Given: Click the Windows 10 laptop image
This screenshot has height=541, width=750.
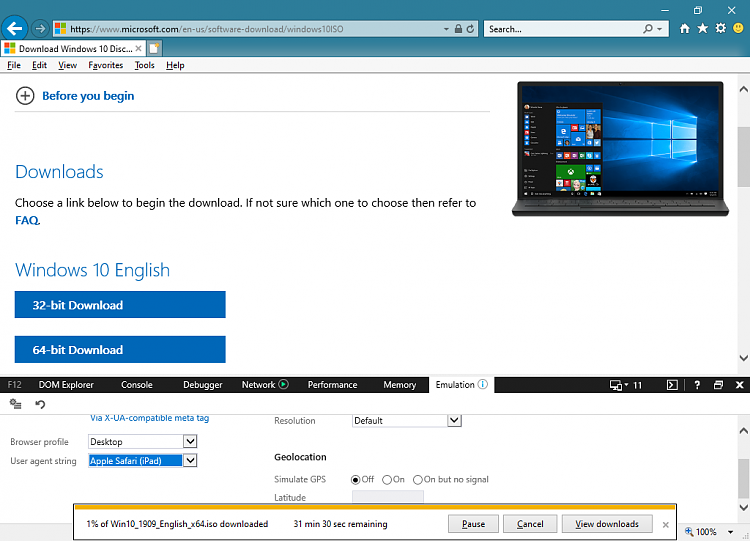Looking at the screenshot, I should click(x=620, y=149).
